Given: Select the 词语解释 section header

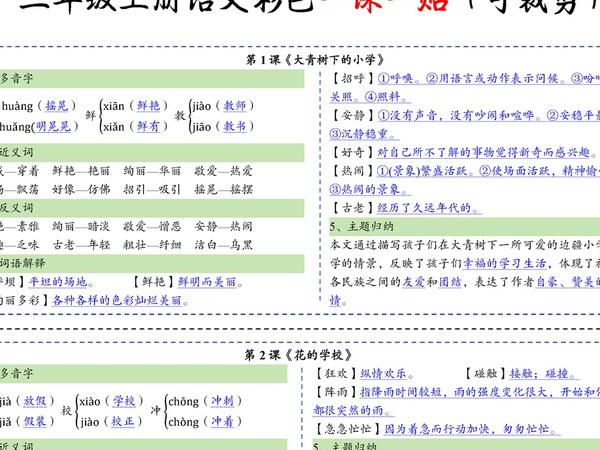Looking at the screenshot, I should click(152, 263).
